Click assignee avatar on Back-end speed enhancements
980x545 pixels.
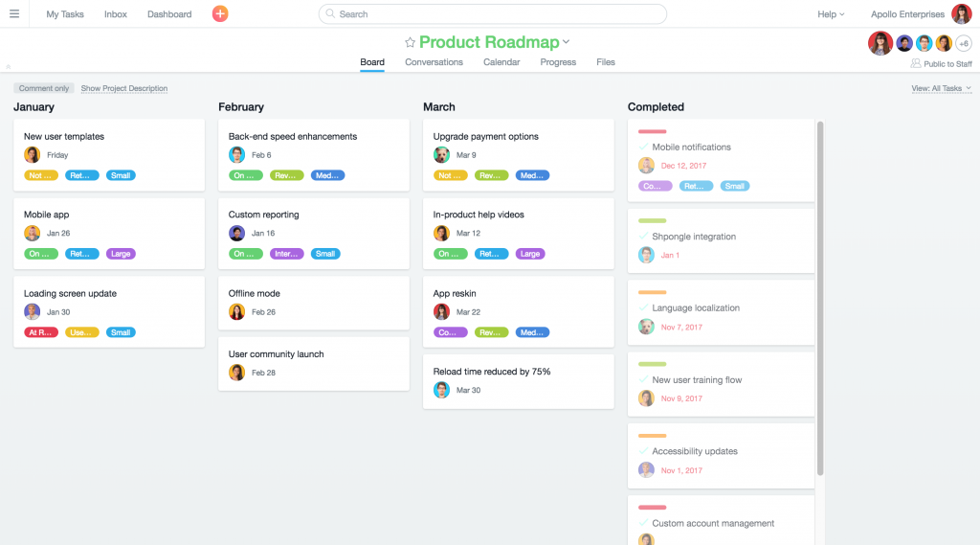237,154
